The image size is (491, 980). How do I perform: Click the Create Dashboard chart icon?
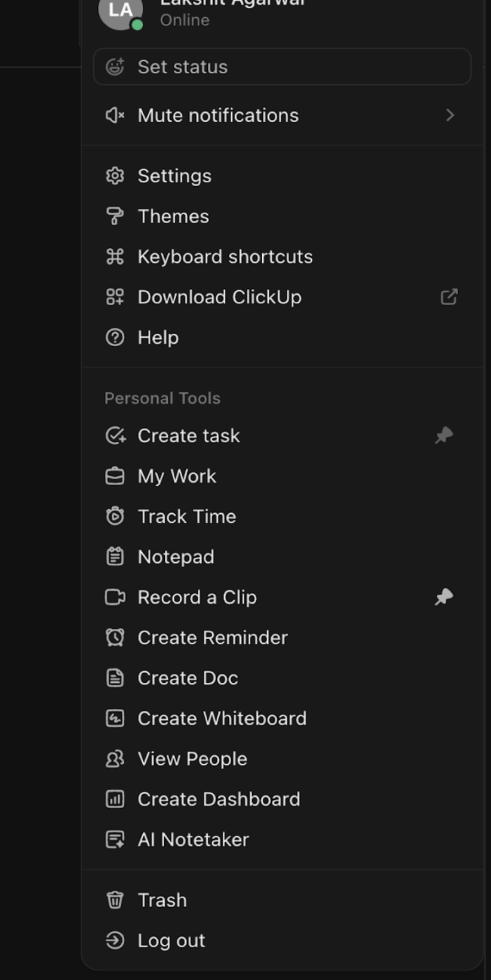click(115, 799)
